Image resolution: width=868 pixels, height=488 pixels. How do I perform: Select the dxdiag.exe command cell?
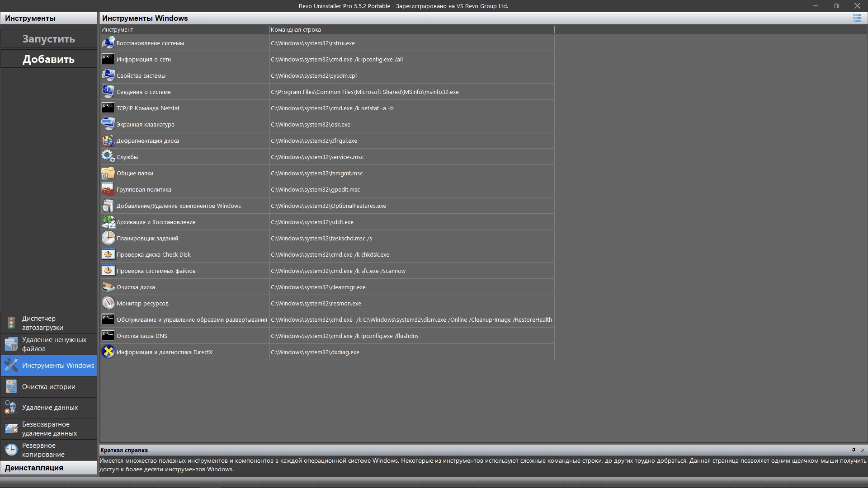tap(412, 352)
